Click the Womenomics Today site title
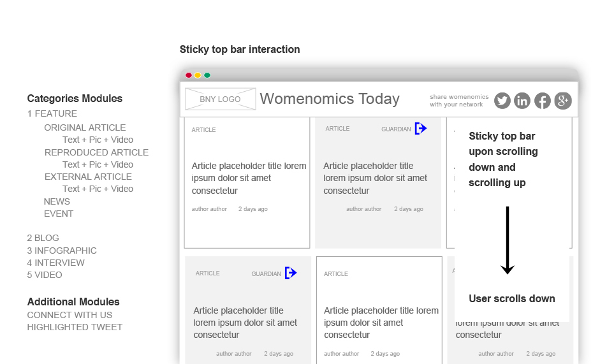The image size is (607, 364). point(330,99)
